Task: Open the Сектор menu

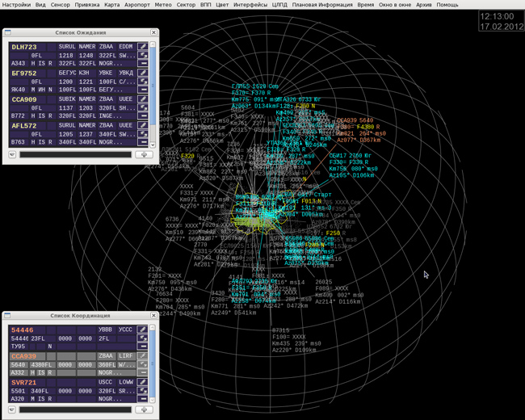Action: 186,5
